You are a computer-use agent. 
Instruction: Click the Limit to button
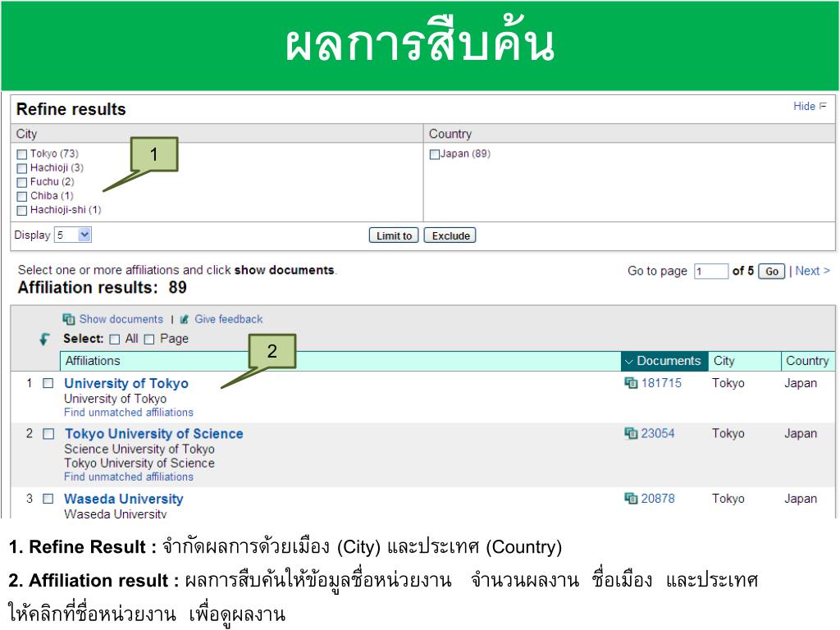click(394, 235)
